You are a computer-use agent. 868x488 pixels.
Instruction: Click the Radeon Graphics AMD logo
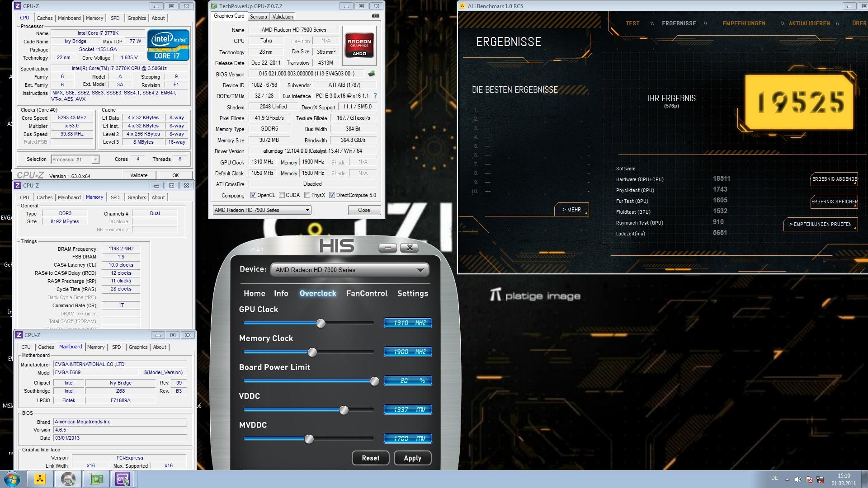tap(359, 46)
